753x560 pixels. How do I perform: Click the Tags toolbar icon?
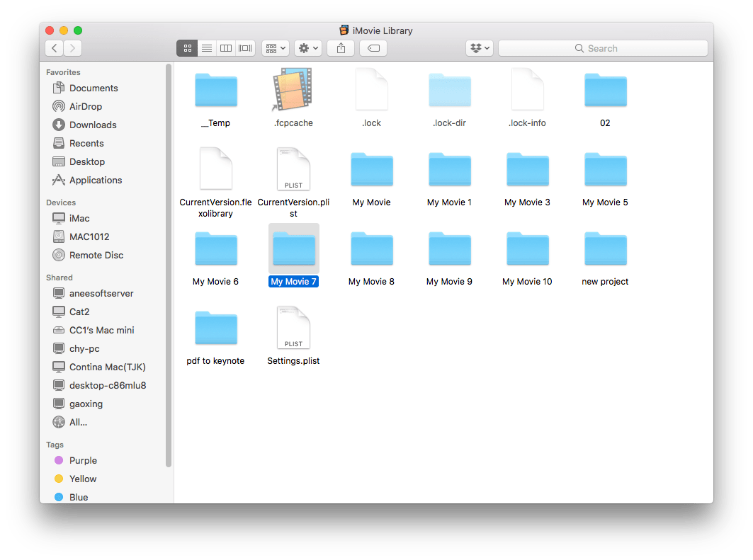pos(373,47)
